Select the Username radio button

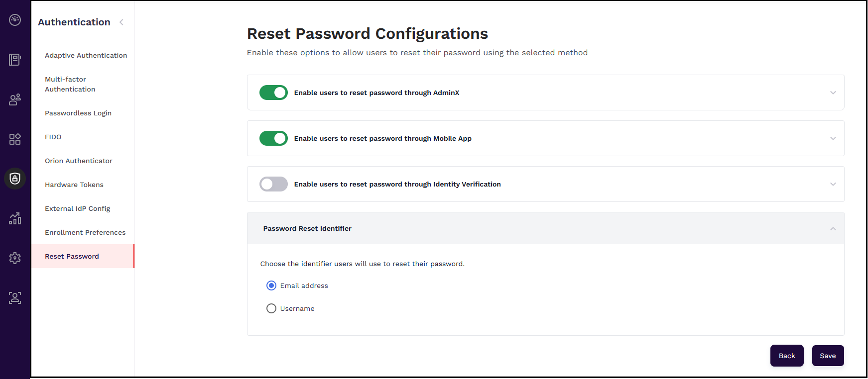(271, 308)
